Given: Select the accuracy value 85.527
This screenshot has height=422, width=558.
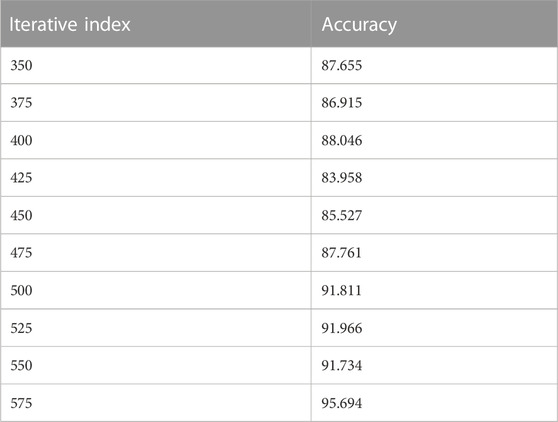Looking at the screenshot, I should click(x=342, y=216).
